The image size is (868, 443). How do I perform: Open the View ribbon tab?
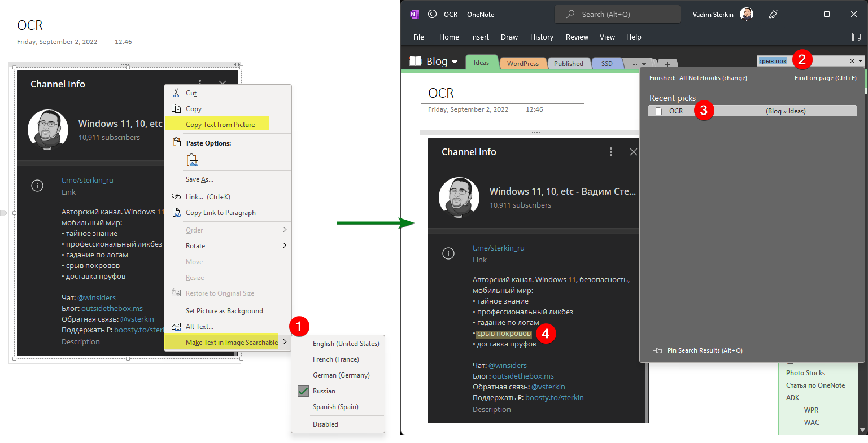click(607, 37)
